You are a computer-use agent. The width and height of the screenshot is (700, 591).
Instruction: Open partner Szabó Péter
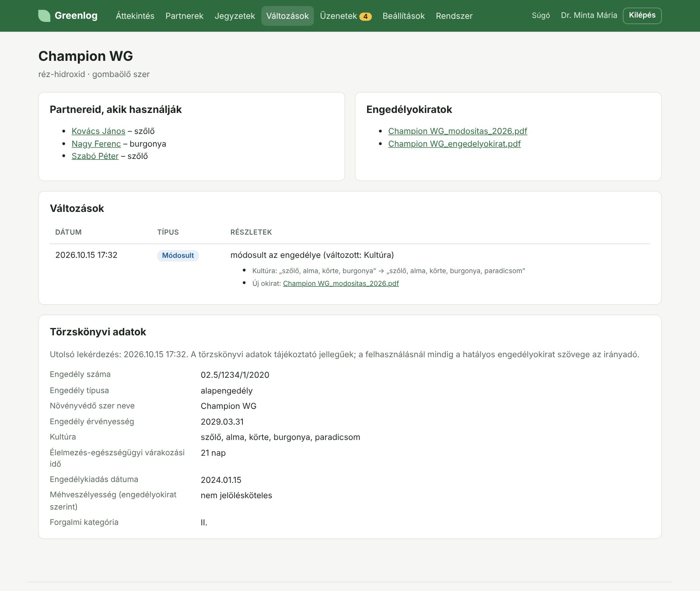tap(95, 156)
